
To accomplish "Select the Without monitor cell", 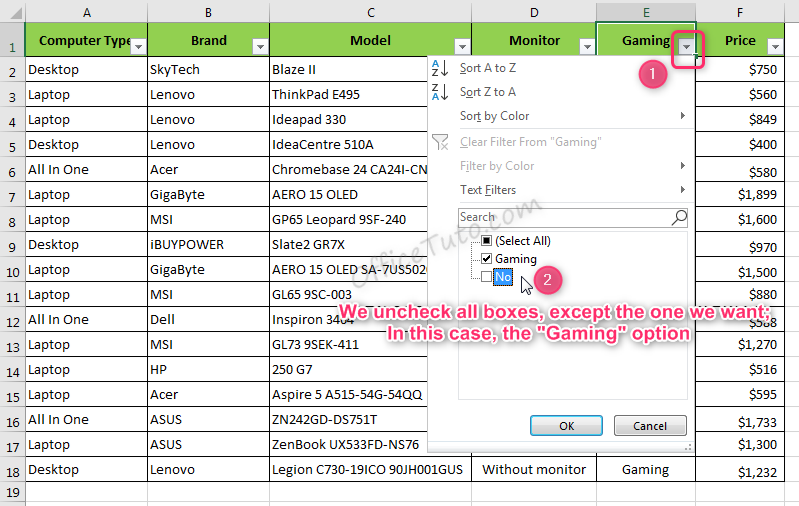I will point(534,469).
